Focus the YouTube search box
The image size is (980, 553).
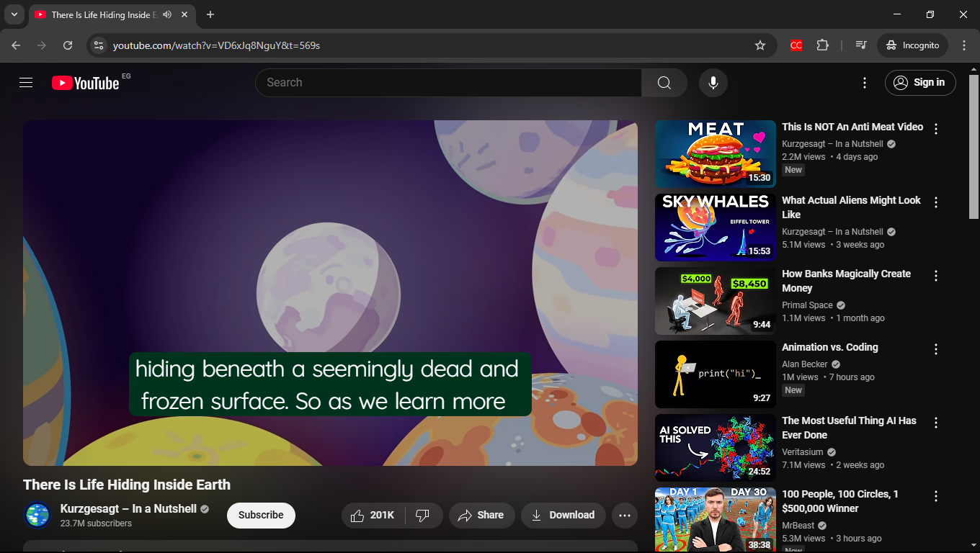448,83
